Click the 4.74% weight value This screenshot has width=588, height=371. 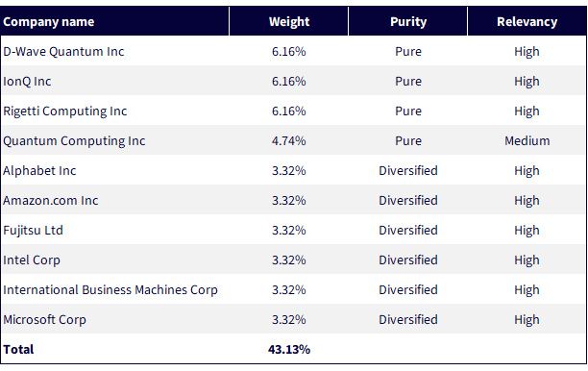point(289,141)
